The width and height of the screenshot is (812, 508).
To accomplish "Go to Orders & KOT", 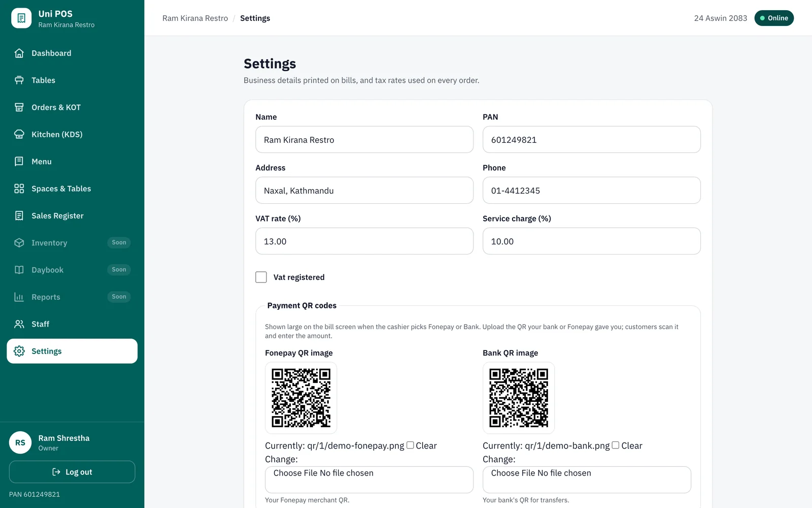I will coord(72,107).
